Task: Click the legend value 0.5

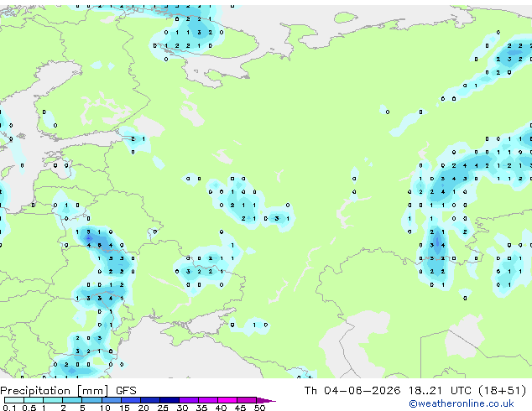Action: pyautogui.click(x=29, y=408)
